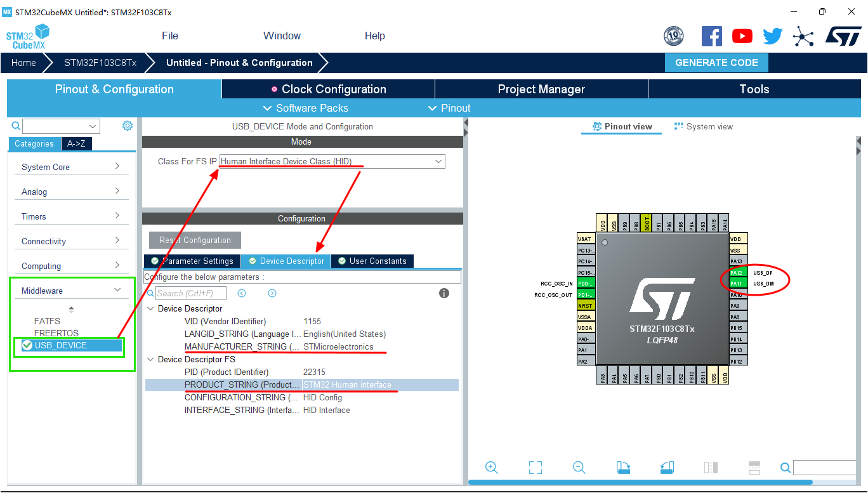Rotate the chip counter-clockwise

667,468
